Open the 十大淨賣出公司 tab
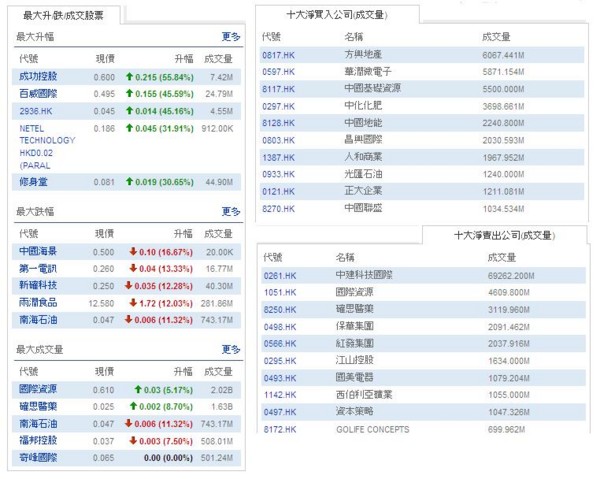600x479 pixels. 504,235
